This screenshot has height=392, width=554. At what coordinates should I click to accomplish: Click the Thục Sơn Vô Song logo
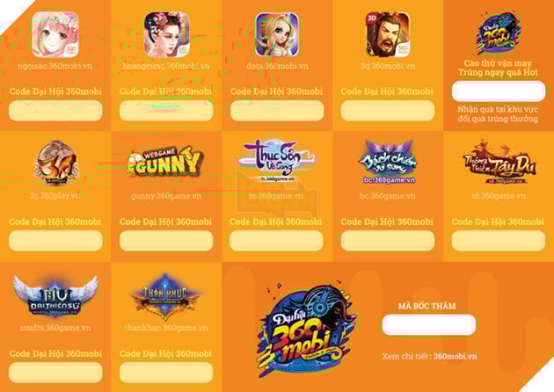pos(277,162)
